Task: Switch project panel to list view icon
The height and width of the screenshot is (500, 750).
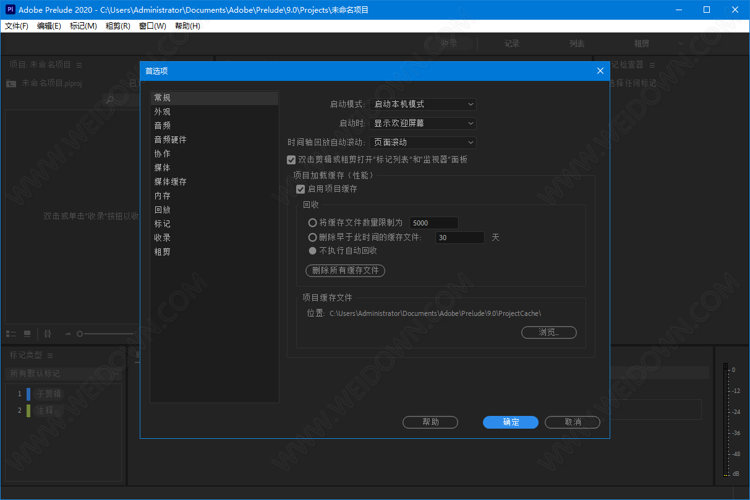Action: pyautogui.click(x=11, y=334)
